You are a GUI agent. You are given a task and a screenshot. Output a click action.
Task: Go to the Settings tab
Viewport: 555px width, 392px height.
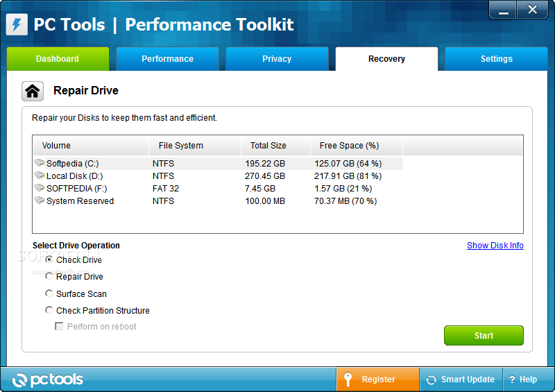click(x=496, y=59)
